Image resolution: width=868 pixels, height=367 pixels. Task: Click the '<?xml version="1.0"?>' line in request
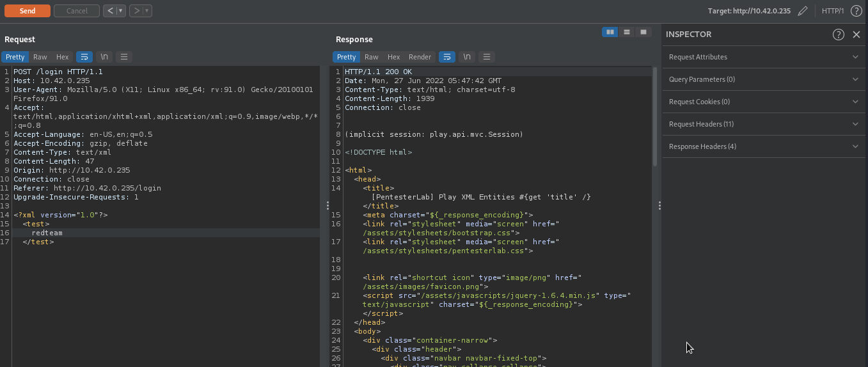pyautogui.click(x=61, y=215)
